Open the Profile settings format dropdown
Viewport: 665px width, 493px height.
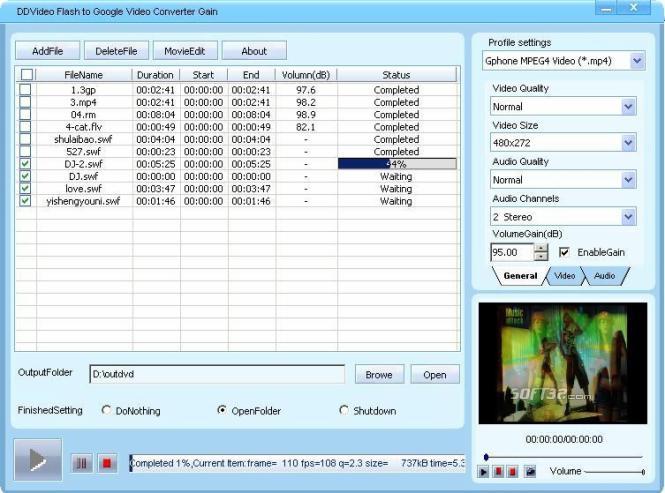tap(637, 61)
